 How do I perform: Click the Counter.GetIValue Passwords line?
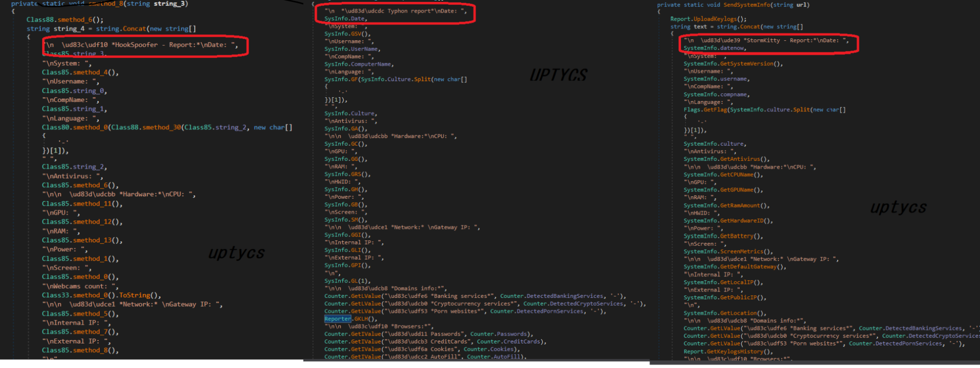pyautogui.click(x=428, y=334)
